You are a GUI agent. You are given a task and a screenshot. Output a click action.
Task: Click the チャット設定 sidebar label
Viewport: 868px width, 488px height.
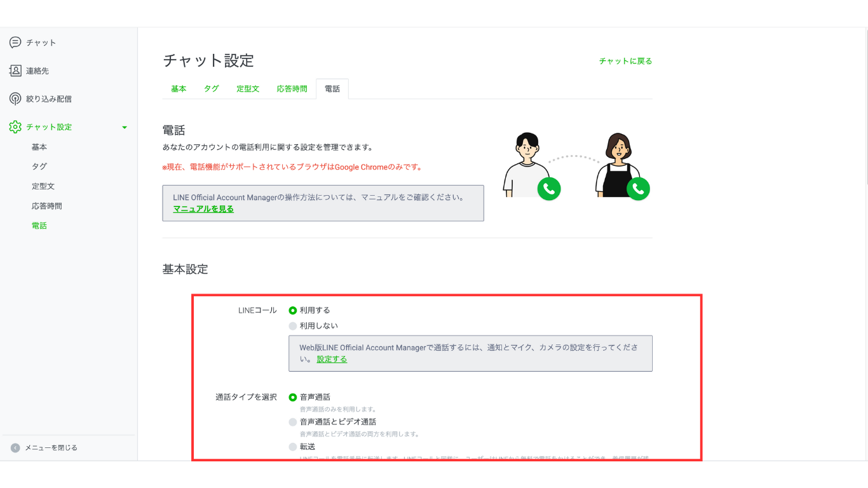(49, 126)
